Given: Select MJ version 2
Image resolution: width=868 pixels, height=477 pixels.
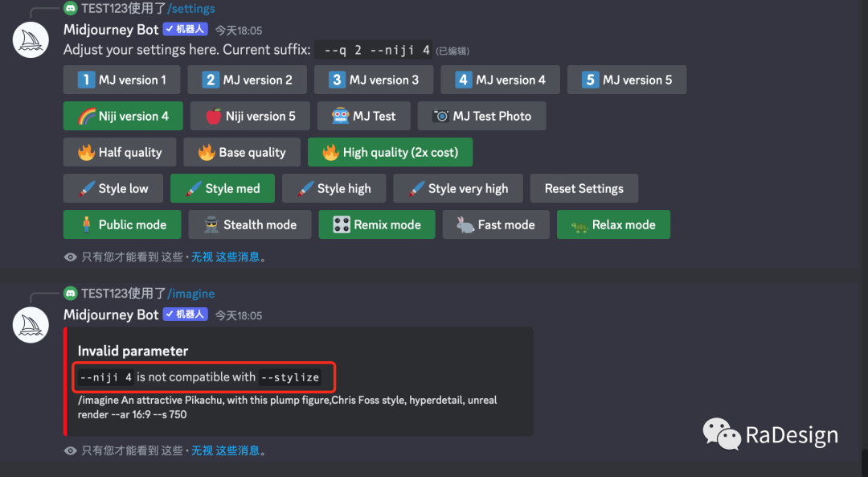Looking at the screenshot, I should point(247,80).
